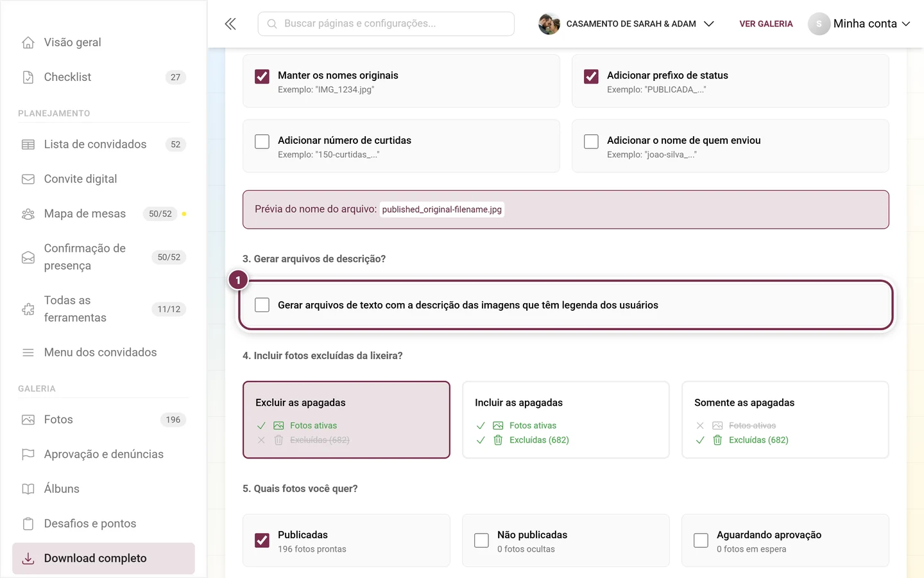Enable Adicionar número de curtidas
This screenshot has height=578, width=924.
click(x=262, y=141)
